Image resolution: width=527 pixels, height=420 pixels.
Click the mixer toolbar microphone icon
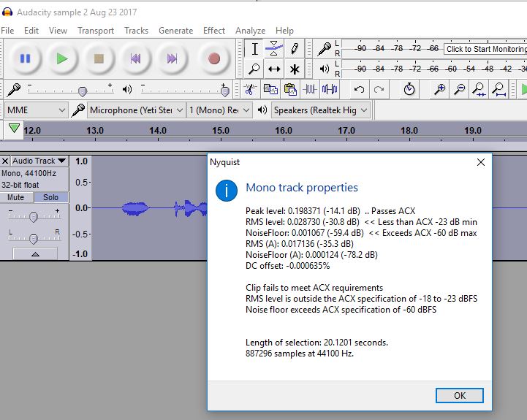pos(14,89)
